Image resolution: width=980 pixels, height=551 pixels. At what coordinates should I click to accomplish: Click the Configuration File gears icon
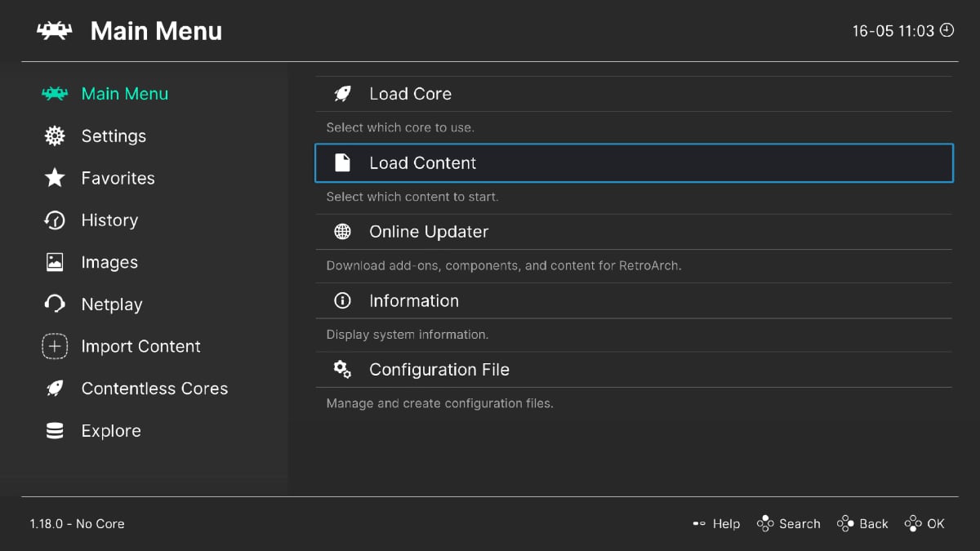click(343, 370)
